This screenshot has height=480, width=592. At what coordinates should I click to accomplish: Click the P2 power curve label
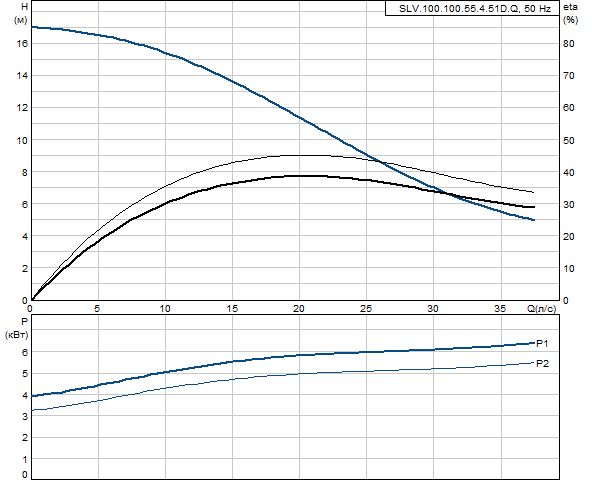coord(542,364)
